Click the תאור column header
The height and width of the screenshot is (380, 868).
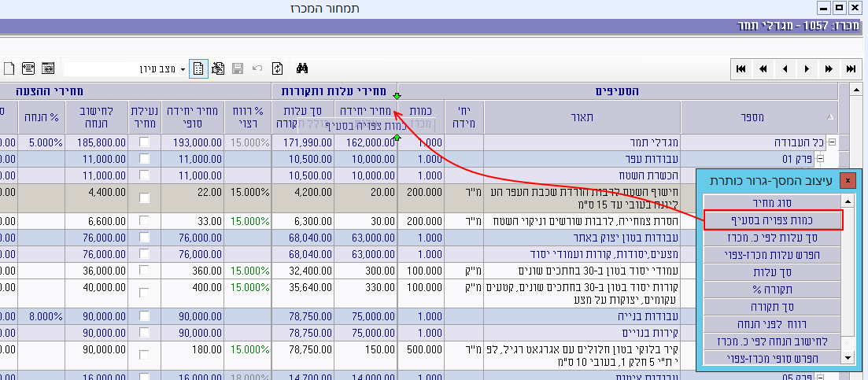[582, 116]
